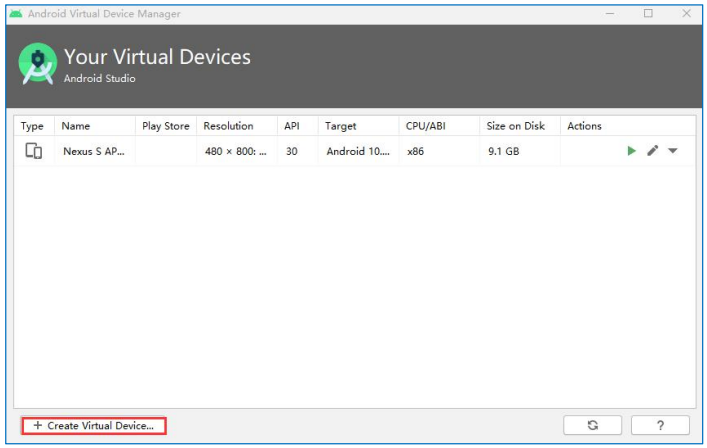Image resolution: width=707 pixels, height=448 pixels.
Task: Maximize the AVD Manager window
Action: tap(648, 14)
